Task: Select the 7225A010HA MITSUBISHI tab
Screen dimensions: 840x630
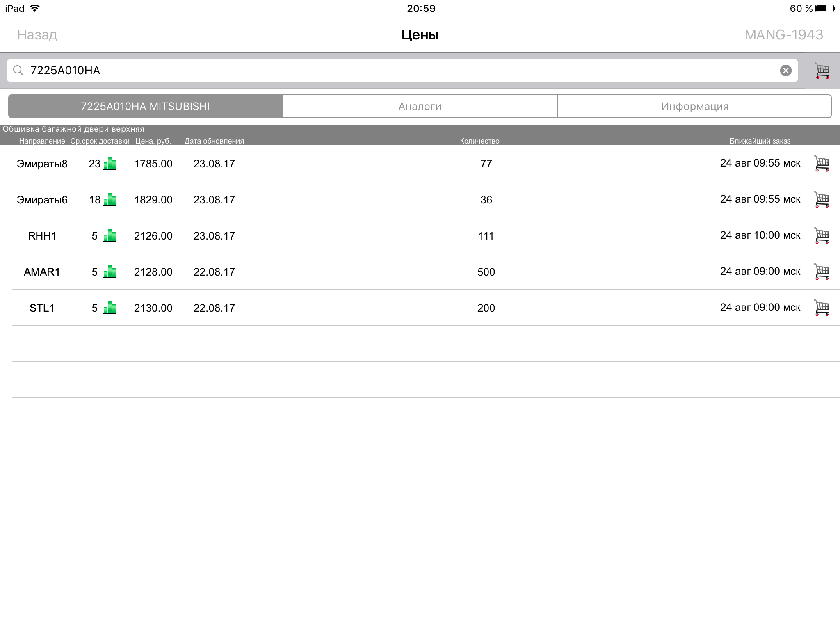Action: pyautogui.click(x=145, y=106)
